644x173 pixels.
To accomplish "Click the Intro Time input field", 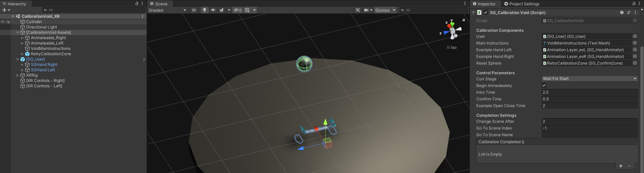I will (x=589, y=92).
